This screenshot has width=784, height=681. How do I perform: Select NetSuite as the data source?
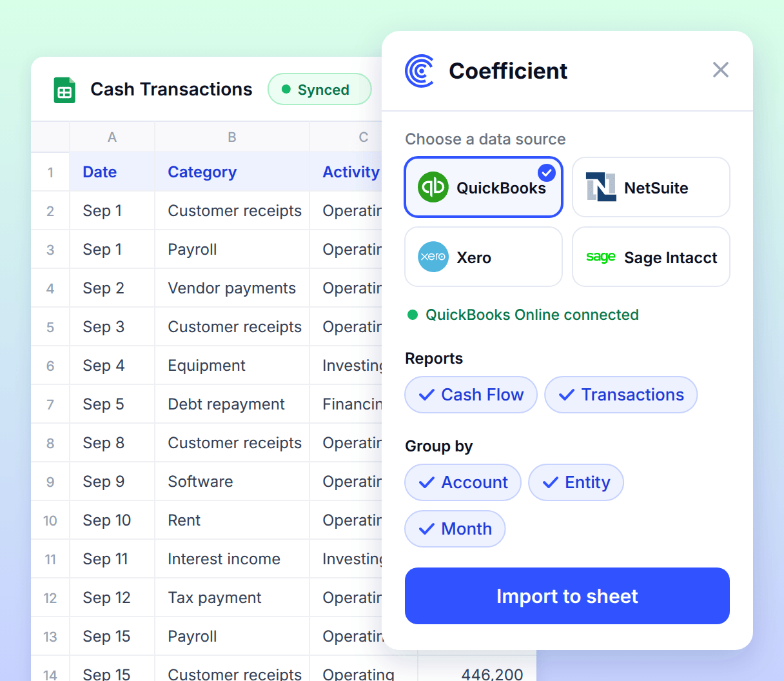coord(651,187)
